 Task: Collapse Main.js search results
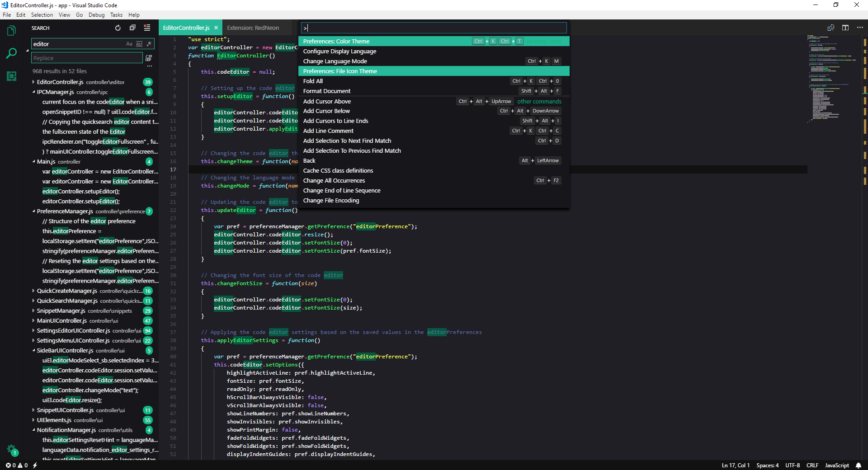33,162
